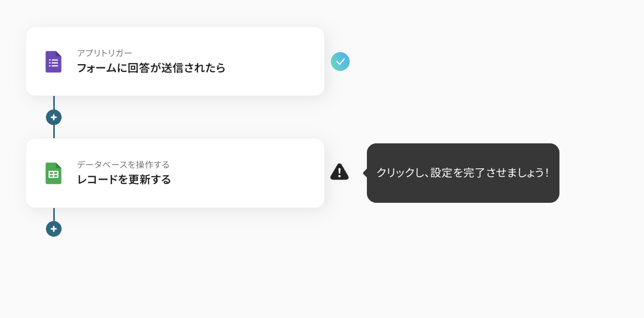
Task: Click the tooltip's left-pointing arrow tip
Action: click(365, 173)
